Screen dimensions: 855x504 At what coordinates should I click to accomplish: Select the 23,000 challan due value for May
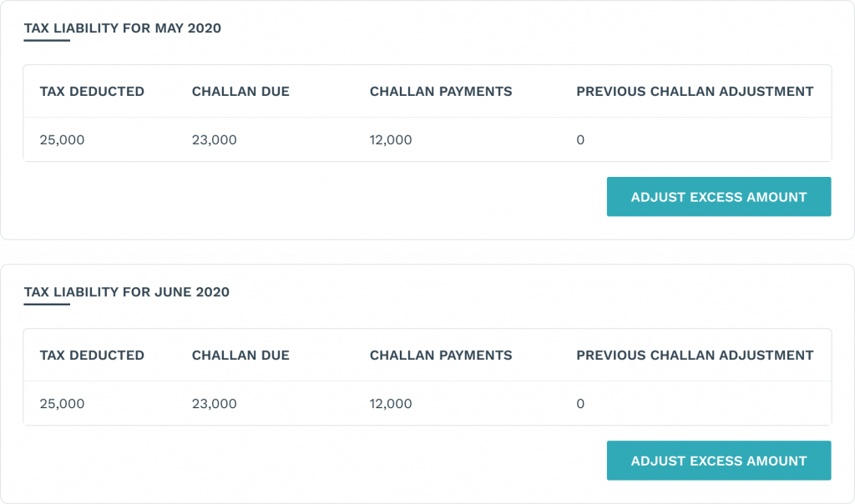[x=215, y=140]
